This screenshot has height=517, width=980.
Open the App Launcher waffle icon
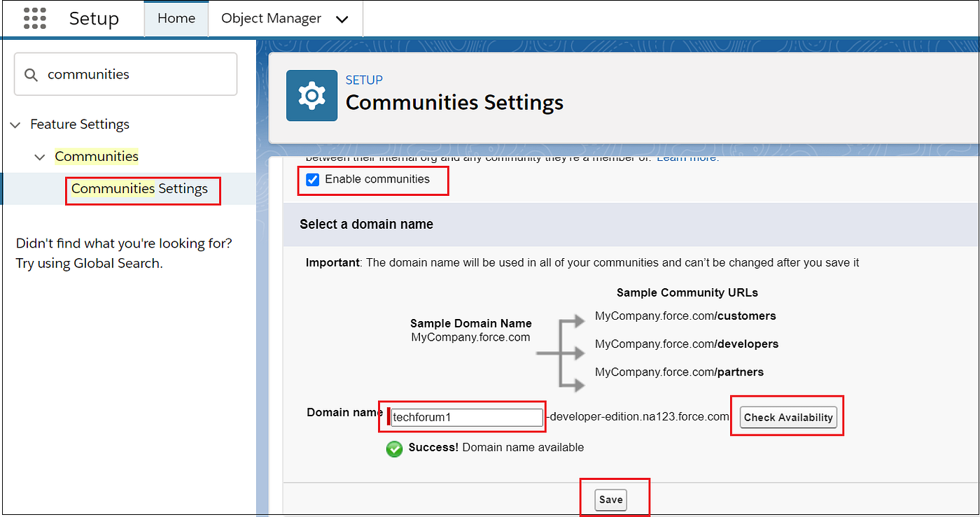[34, 19]
